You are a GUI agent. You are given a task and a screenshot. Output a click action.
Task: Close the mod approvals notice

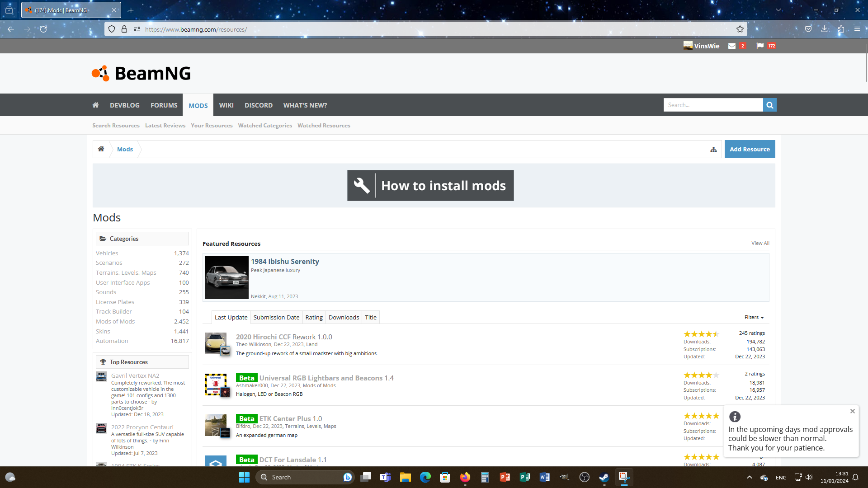tap(852, 411)
